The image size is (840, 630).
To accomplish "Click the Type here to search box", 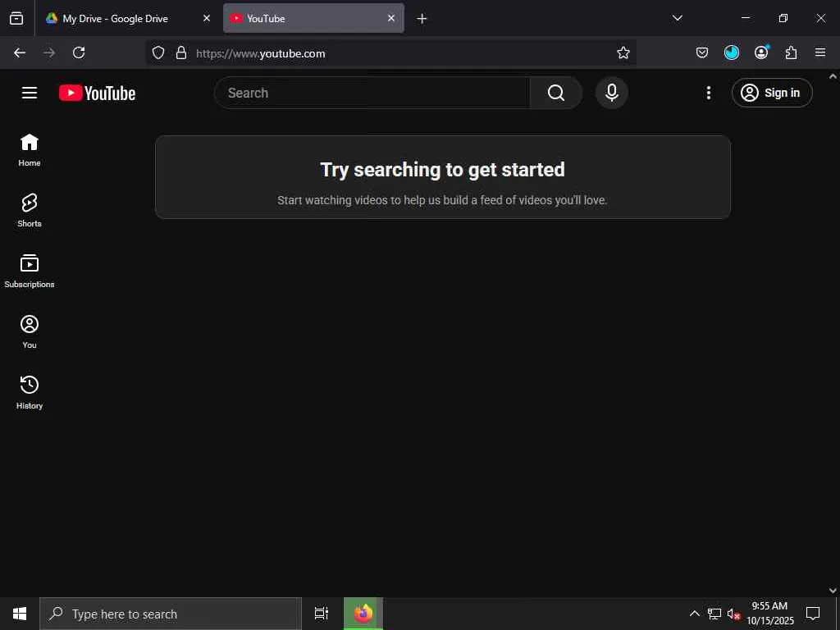I will pyautogui.click(x=171, y=614).
